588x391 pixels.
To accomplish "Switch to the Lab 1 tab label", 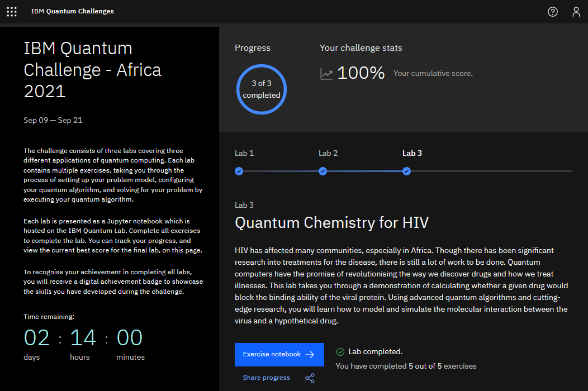I will click(244, 153).
